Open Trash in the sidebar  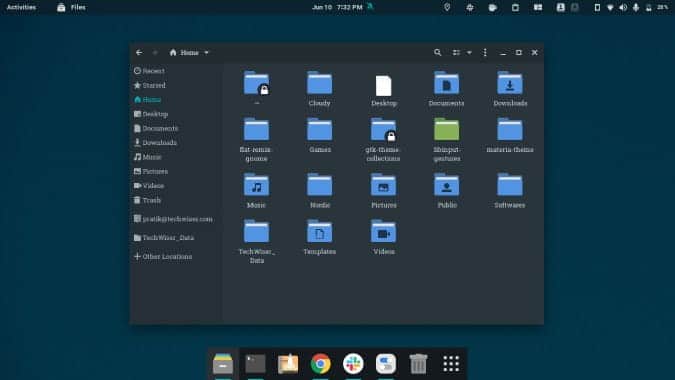coord(147,200)
